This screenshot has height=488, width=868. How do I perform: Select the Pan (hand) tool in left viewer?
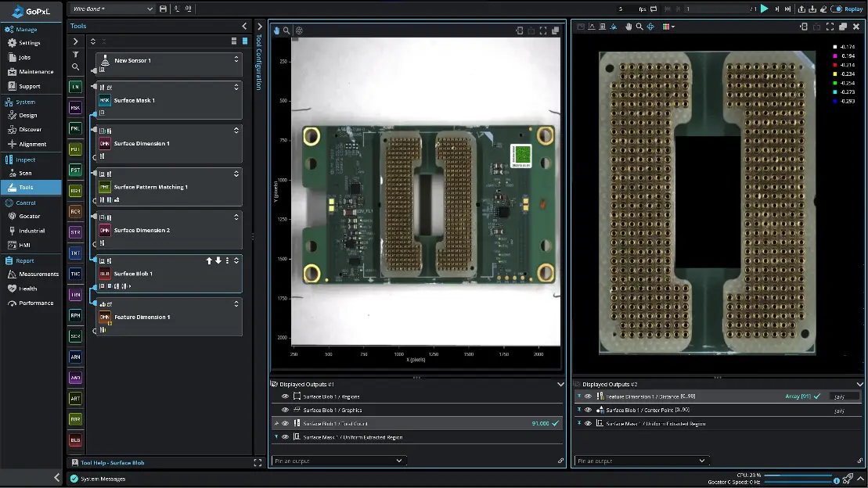[x=276, y=30]
